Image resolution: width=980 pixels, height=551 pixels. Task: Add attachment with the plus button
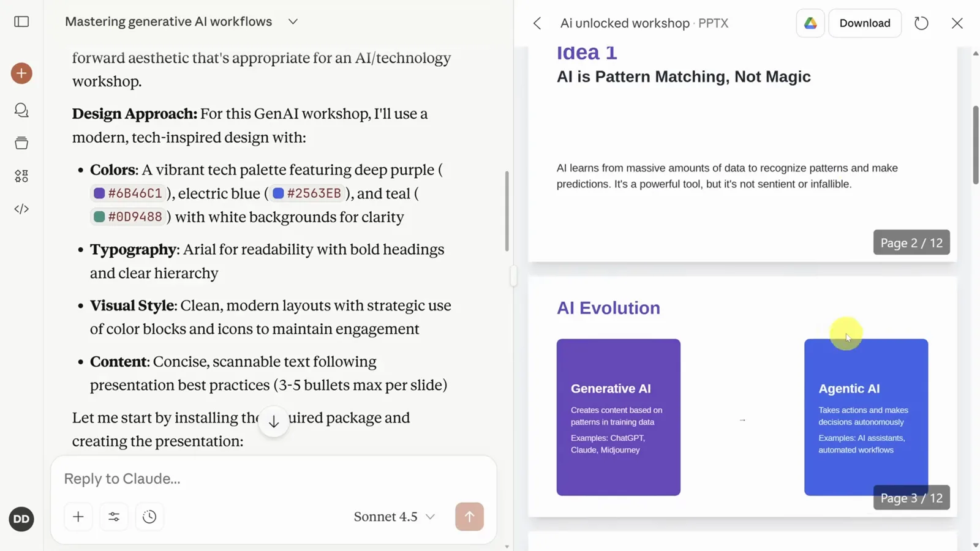(78, 517)
